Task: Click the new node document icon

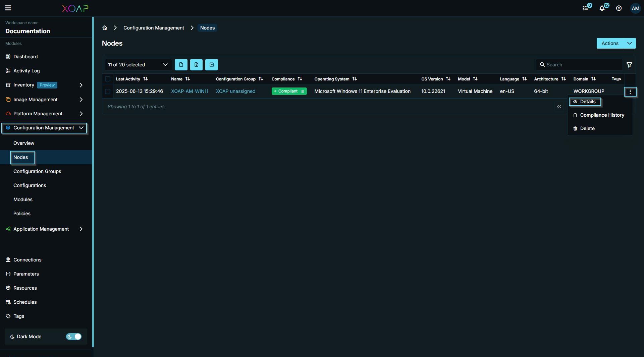Action: coord(181,64)
